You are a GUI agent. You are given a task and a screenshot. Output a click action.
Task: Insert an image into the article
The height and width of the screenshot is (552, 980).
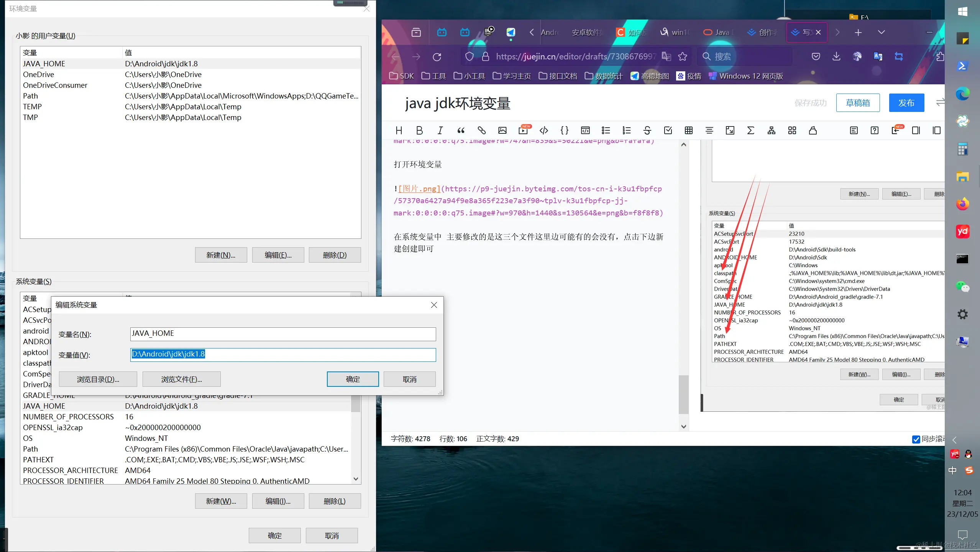(x=502, y=130)
